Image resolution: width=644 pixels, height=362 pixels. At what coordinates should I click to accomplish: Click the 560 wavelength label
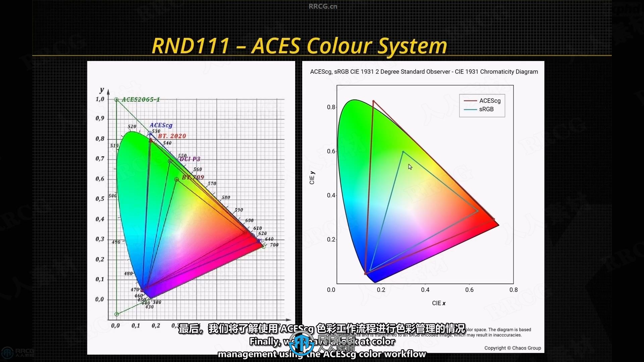coord(198,169)
